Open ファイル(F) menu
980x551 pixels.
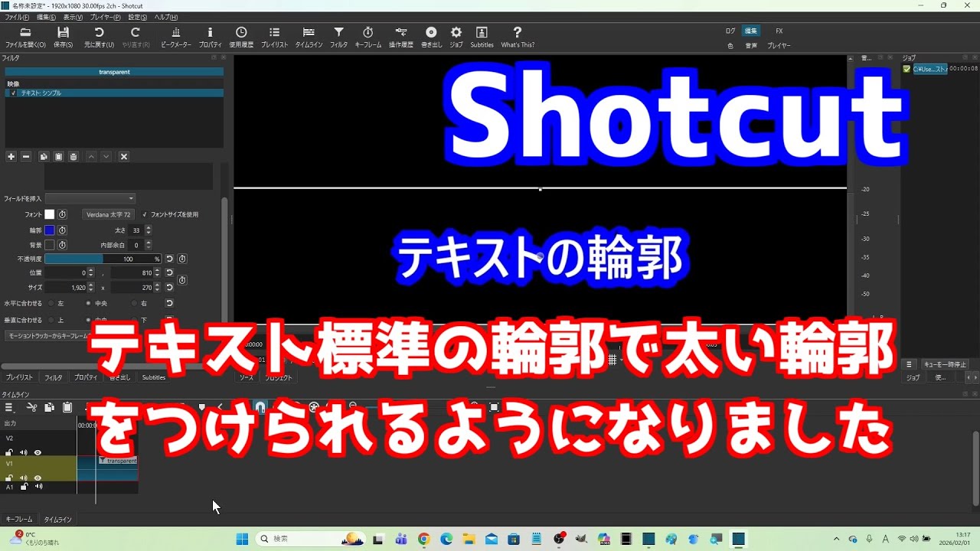pos(17,17)
